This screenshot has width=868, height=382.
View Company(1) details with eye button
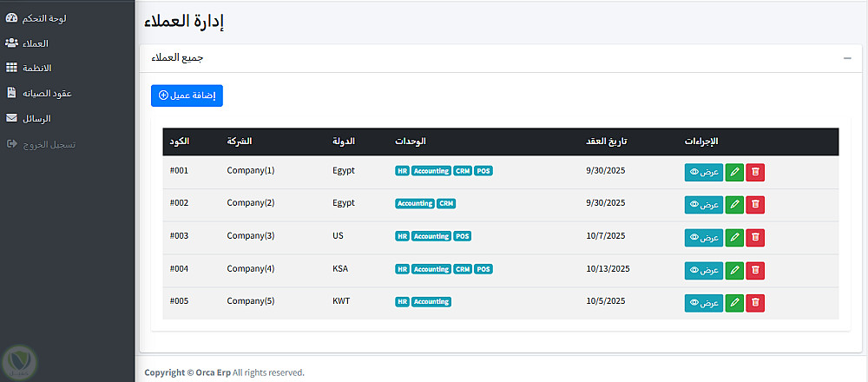tap(703, 172)
